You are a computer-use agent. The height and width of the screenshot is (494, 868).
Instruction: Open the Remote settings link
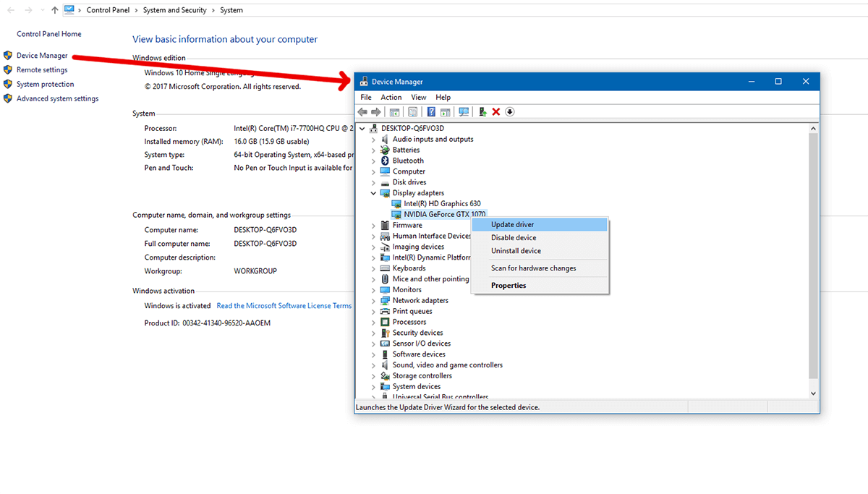point(42,70)
